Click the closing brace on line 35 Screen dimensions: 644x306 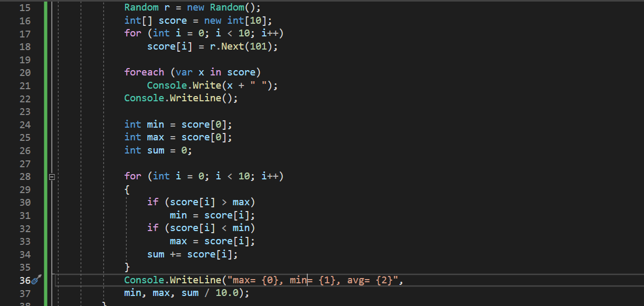point(127,267)
